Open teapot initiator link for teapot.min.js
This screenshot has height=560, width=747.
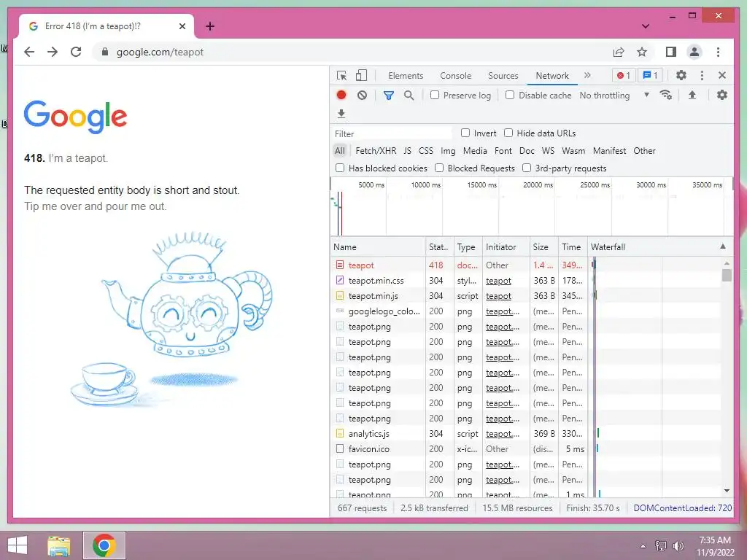click(x=498, y=296)
